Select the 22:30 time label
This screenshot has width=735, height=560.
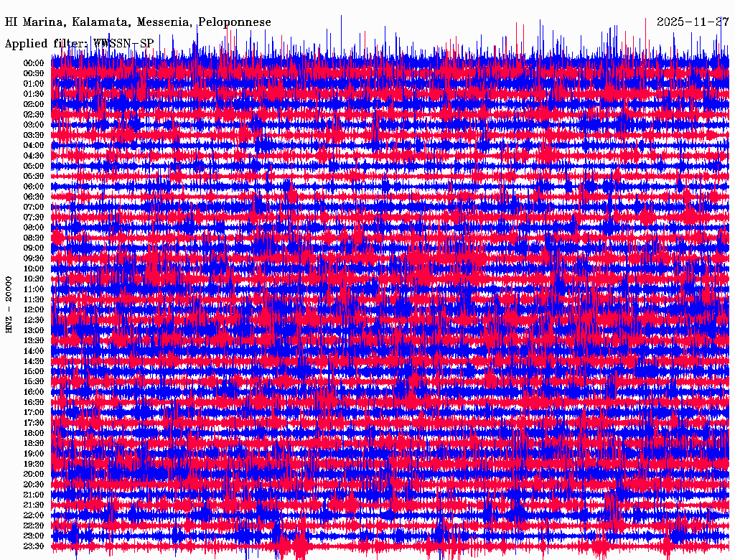click(34, 526)
